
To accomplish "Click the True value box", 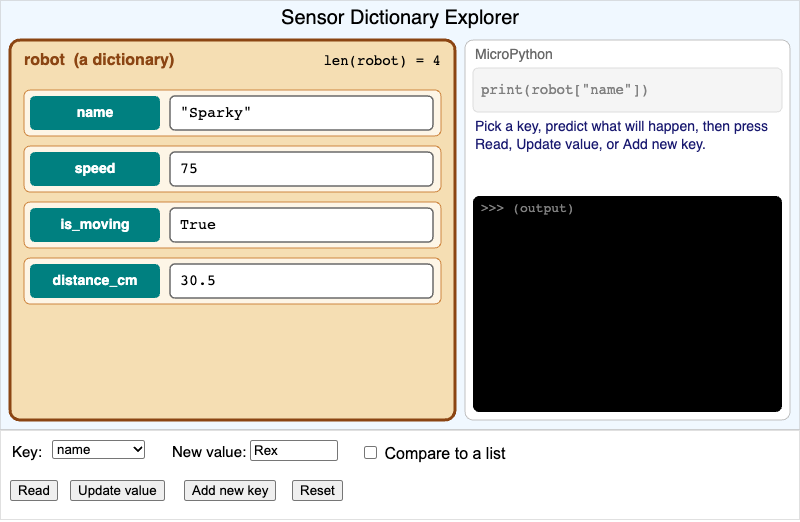I will click(x=302, y=225).
